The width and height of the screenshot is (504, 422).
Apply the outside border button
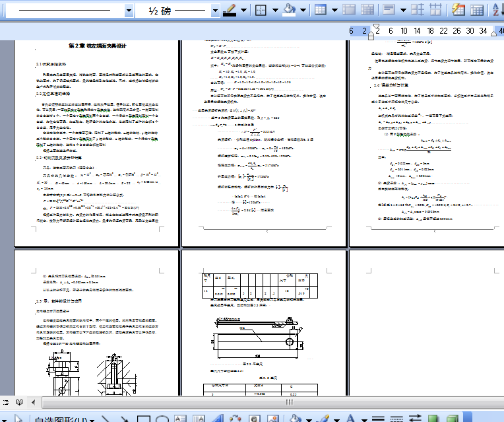[261, 11]
